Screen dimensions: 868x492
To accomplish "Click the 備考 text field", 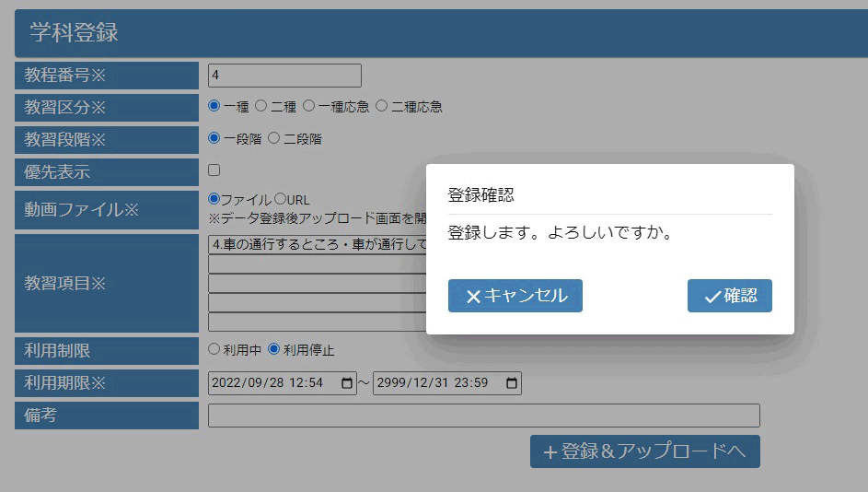I will pyautogui.click(x=483, y=416).
